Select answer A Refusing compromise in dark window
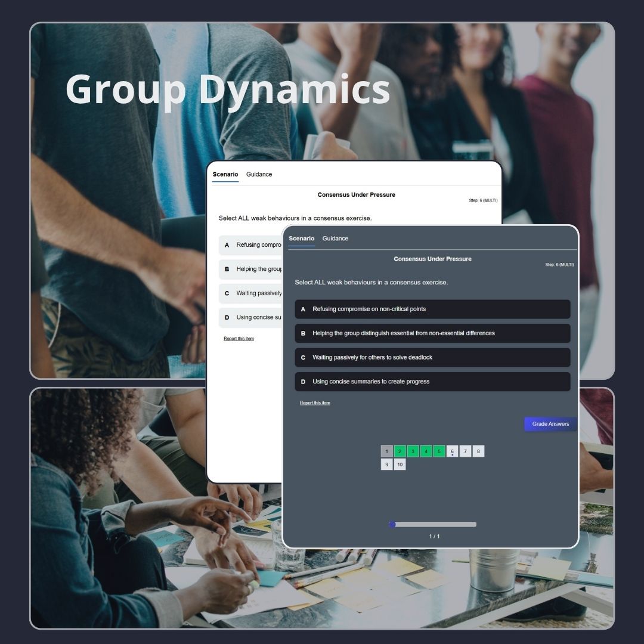Screen dimensions: 644x644 pyautogui.click(x=432, y=309)
